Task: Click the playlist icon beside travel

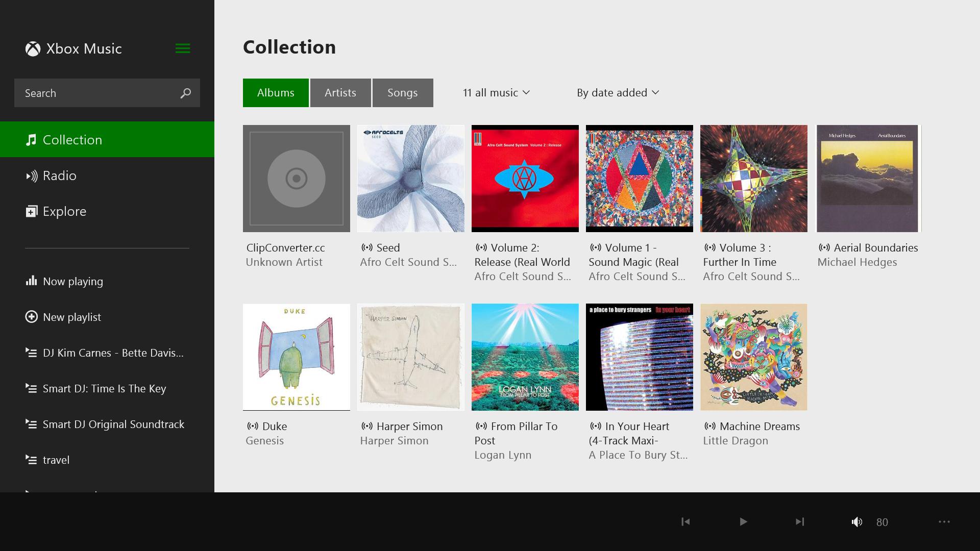Action: coord(31,460)
